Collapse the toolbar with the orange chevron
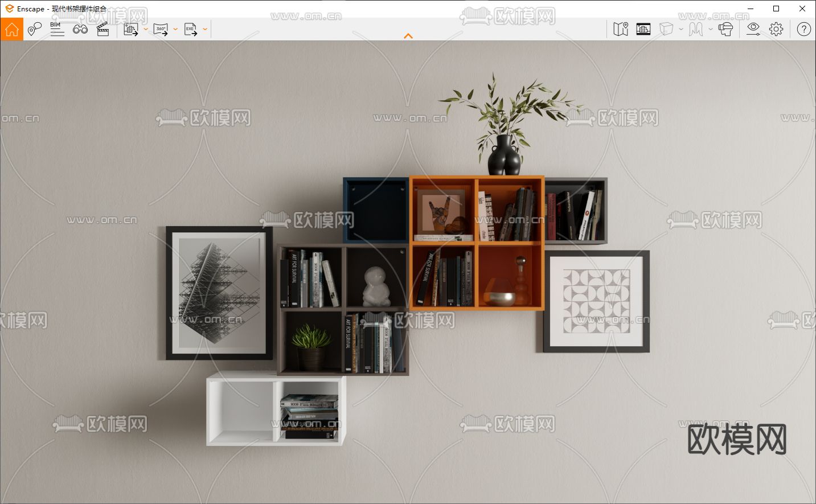This screenshot has width=816, height=504. point(408,36)
